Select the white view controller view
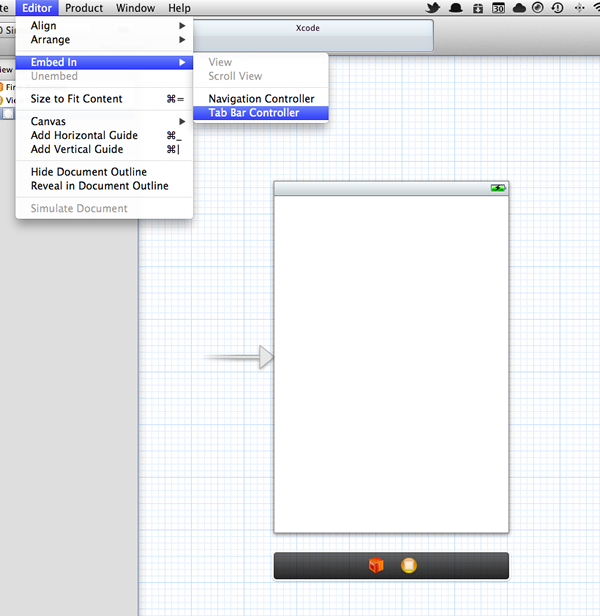Viewport: 600px width, 616px height. pyautogui.click(x=391, y=364)
